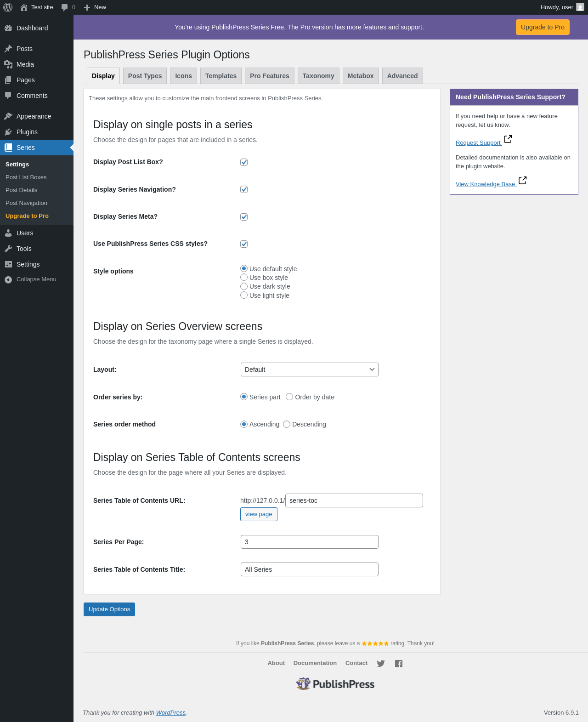Uncheck Display Post List Box checkbox
588x722 pixels.
(244, 162)
